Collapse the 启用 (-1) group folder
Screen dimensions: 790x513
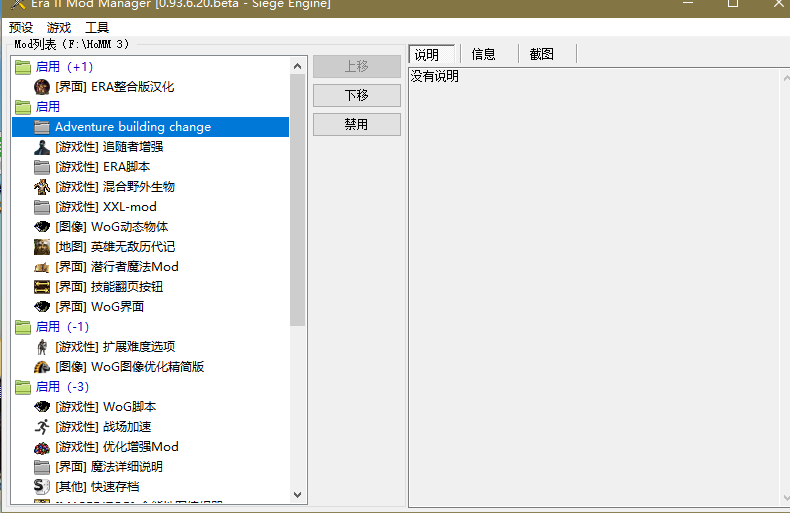click(23, 327)
